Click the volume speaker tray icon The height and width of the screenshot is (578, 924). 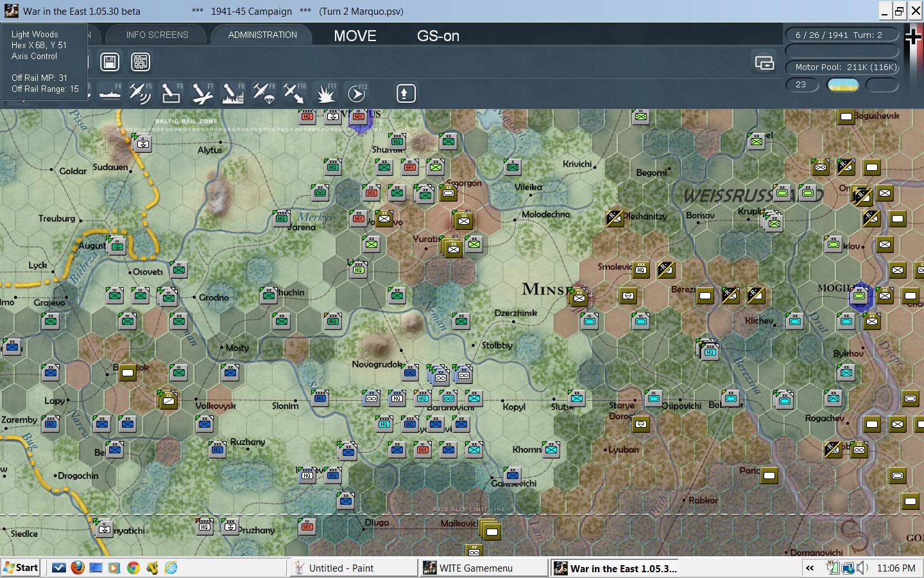[862, 568]
